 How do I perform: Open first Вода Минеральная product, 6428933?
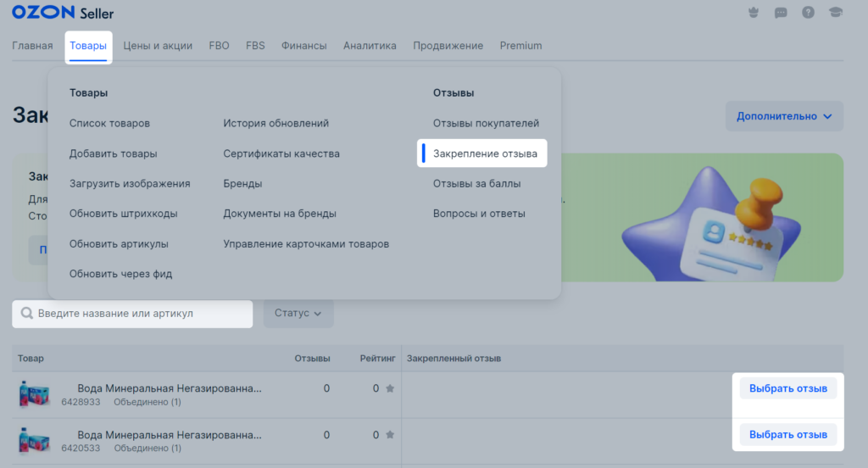click(170, 388)
